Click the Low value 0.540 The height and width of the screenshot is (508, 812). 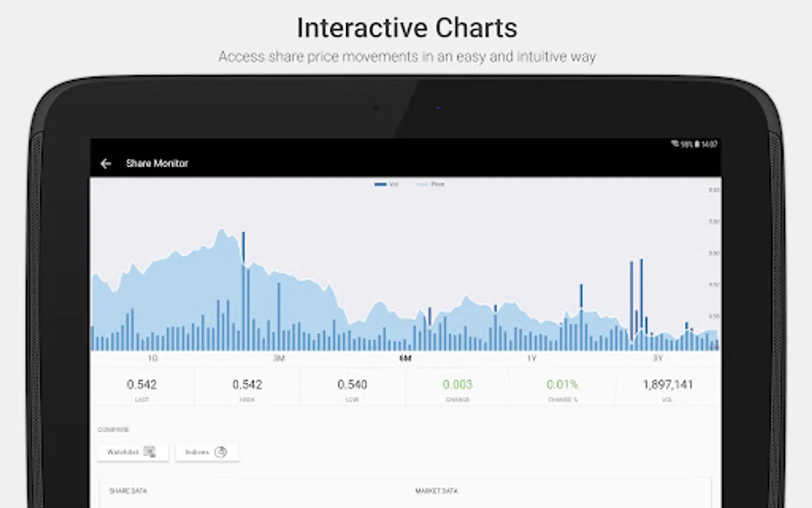point(352,384)
